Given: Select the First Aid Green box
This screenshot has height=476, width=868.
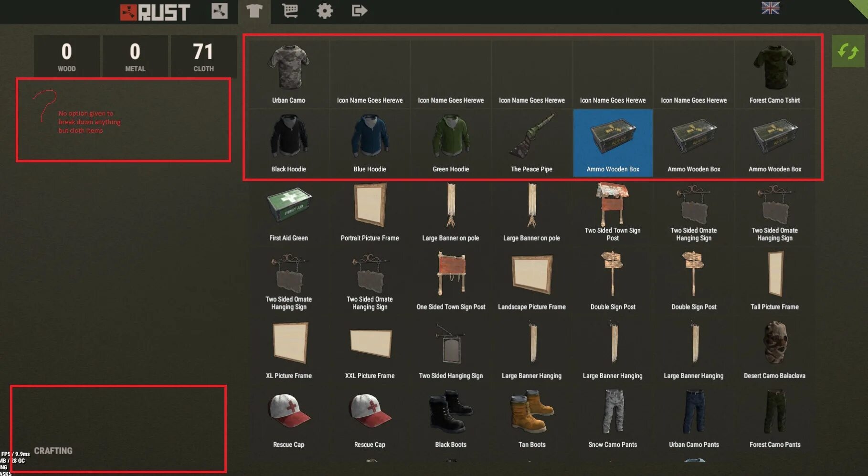Looking at the screenshot, I should point(289,212).
